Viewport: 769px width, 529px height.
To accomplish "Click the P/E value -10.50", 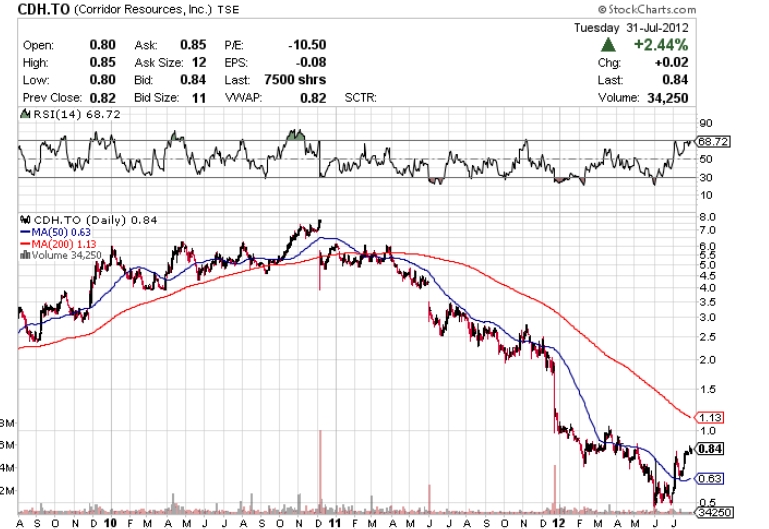I will click(x=307, y=45).
